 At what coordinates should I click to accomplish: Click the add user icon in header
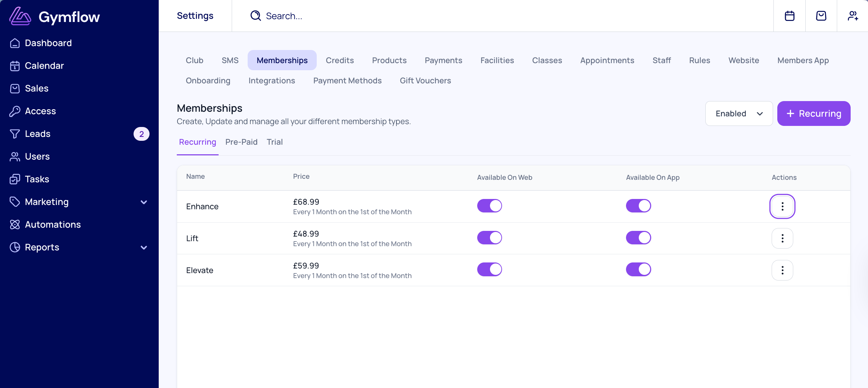852,16
